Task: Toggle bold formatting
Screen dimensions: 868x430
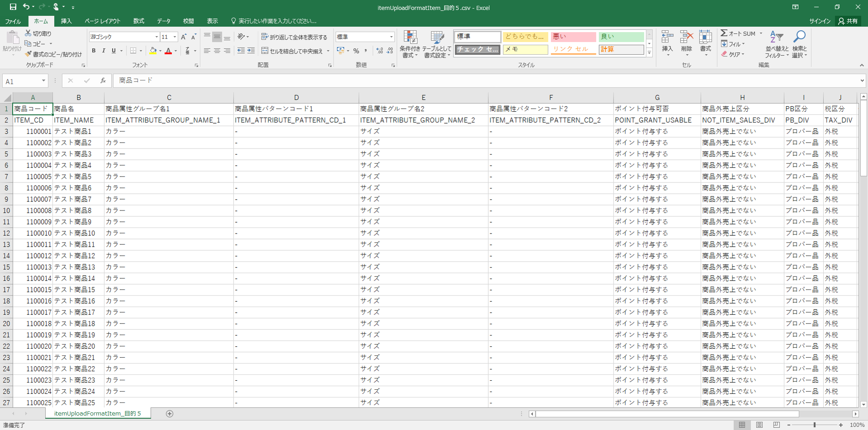Action: click(94, 51)
